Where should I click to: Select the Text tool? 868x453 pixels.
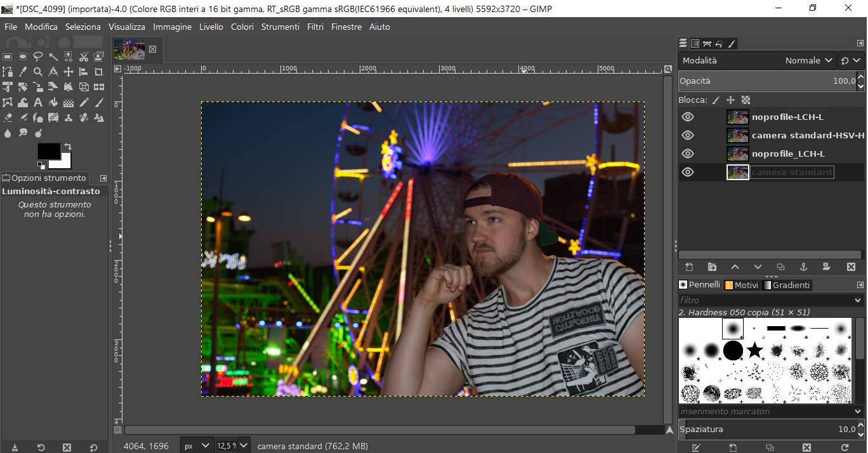click(38, 102)
